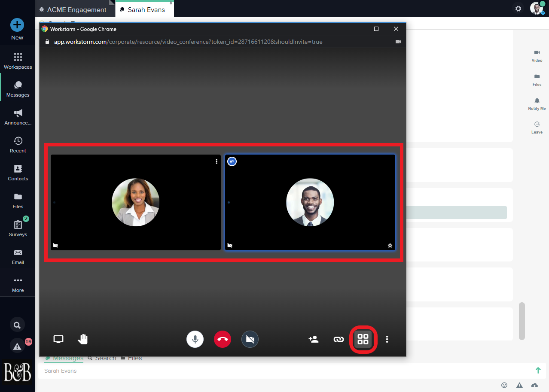Image resolution: width=549 pixels, height=392 pixels.
Task: Hang up the video call
Action: (223, 339)
